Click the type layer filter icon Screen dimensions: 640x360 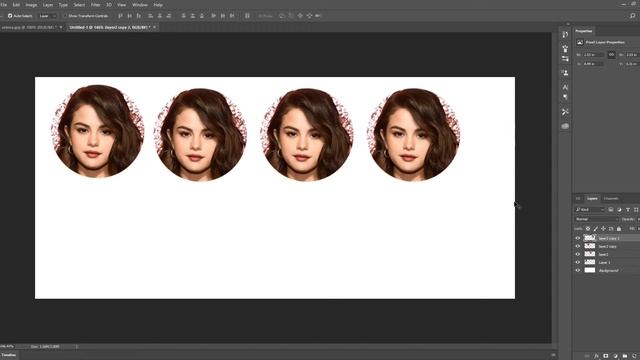tap(628, 210)
